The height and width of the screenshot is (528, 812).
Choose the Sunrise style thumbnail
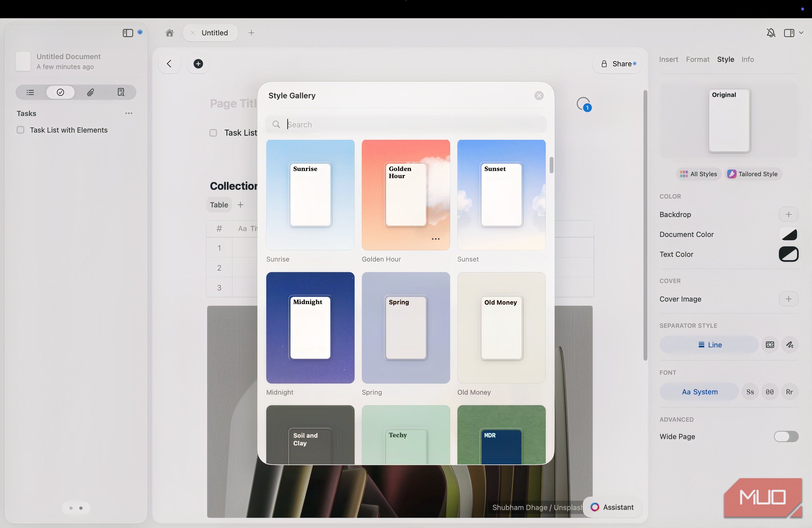pos(310,195)
